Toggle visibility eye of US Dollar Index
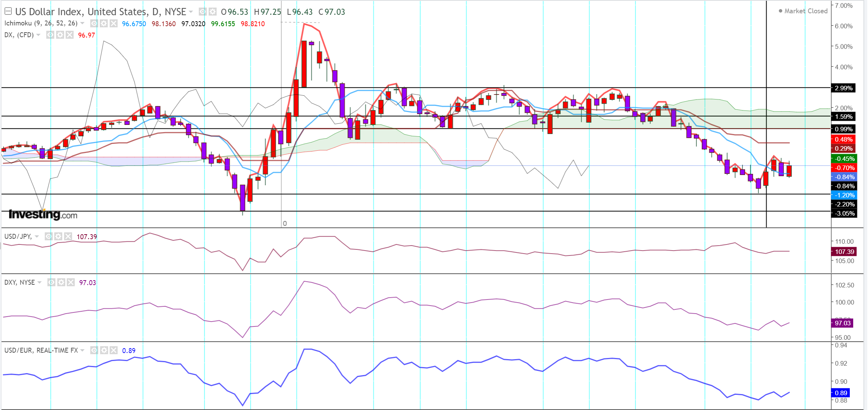 click(x=203, y=12)
